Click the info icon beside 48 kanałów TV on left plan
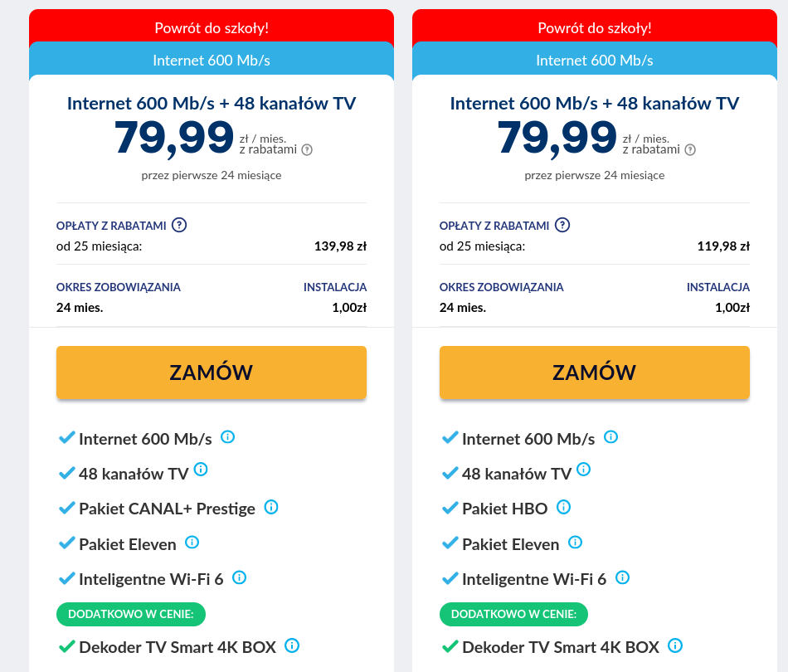Viewport: 788px width, 672px height. (x=200, y=468)
